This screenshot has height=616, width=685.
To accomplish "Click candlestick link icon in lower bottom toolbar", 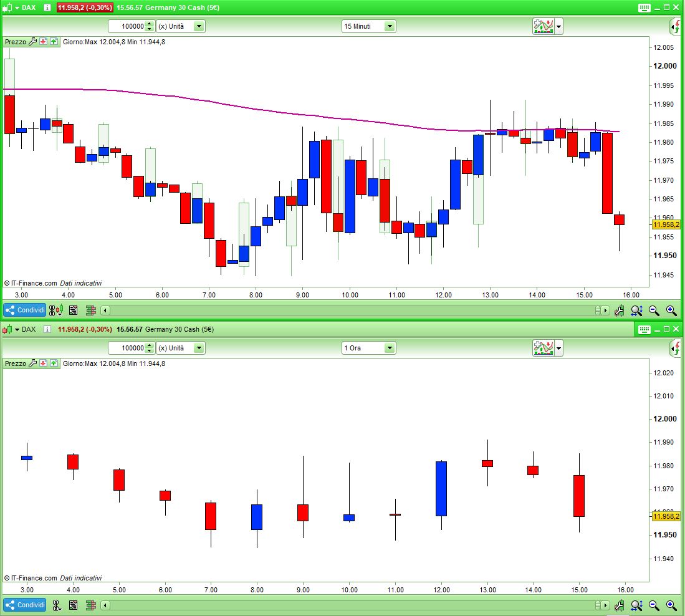I will 56,605.
